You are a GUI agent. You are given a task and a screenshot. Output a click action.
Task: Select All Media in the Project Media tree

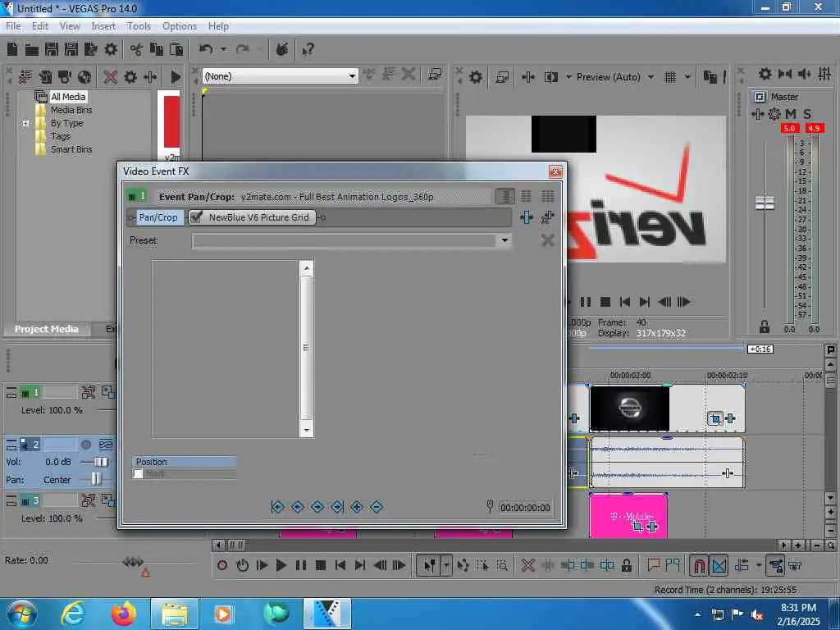(x=68, y=97)
